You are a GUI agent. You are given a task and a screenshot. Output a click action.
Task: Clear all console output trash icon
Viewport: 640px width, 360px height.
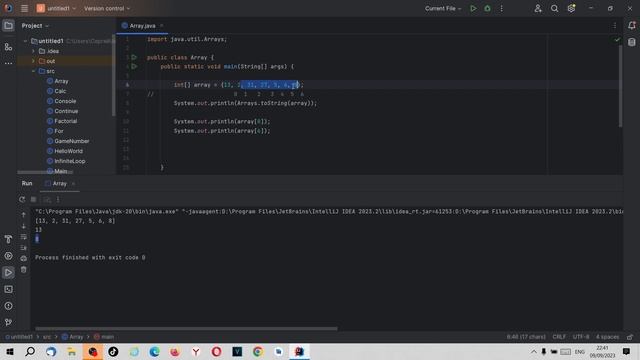(x=24, y=269)
